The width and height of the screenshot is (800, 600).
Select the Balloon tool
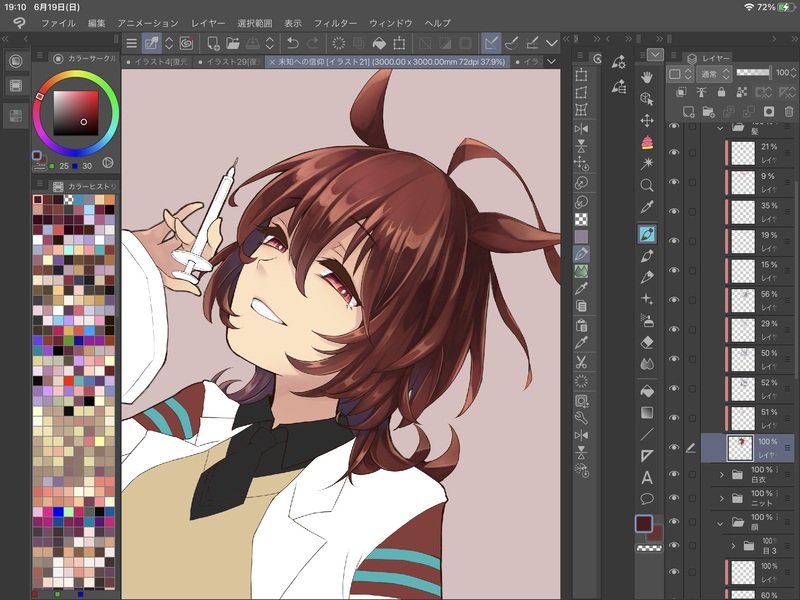tap(647, 498)
